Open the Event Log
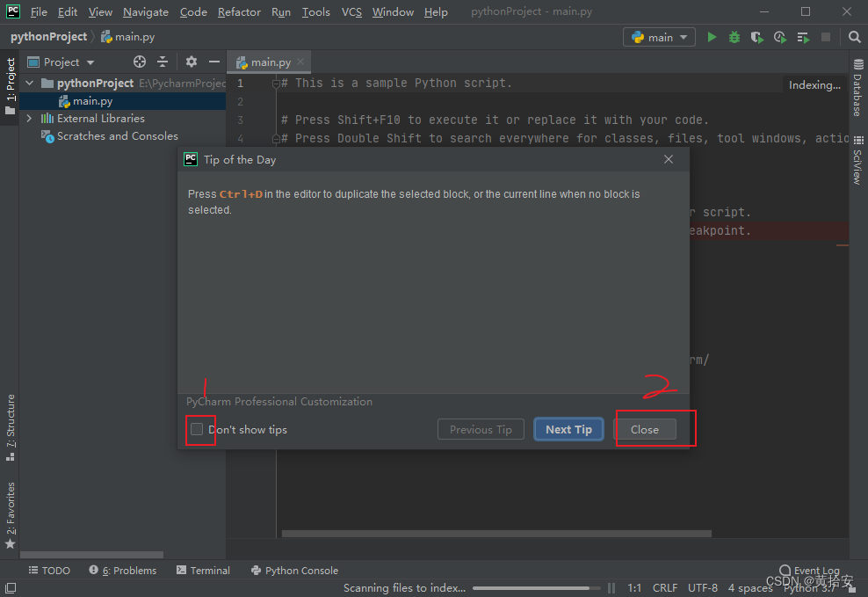This screenshot has width=868, height=597. pos(809,571)
